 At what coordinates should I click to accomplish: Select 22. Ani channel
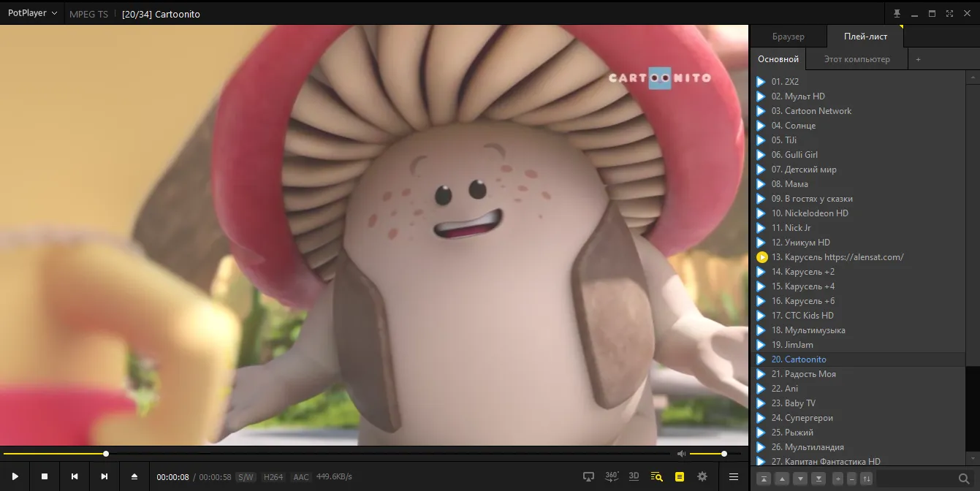point(859,389)
